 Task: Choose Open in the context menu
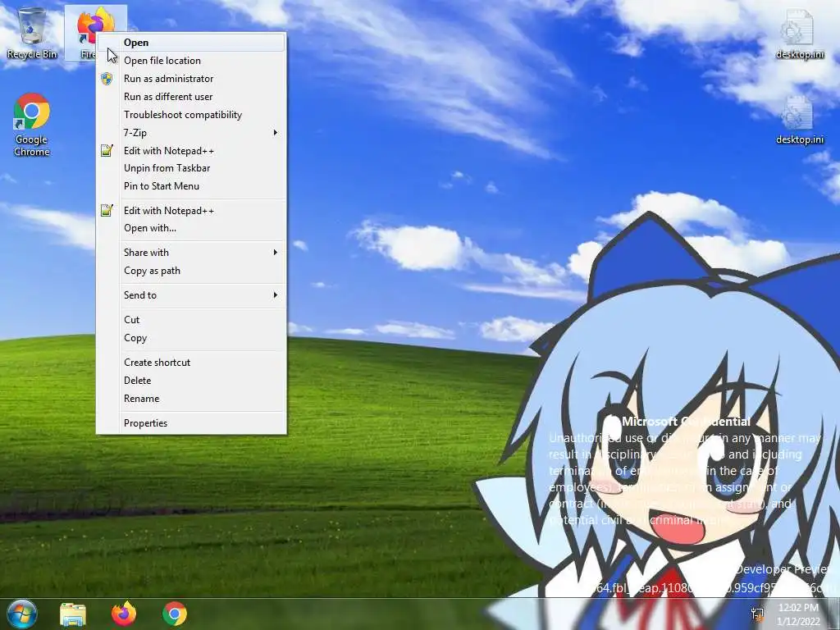pos(191,43)
